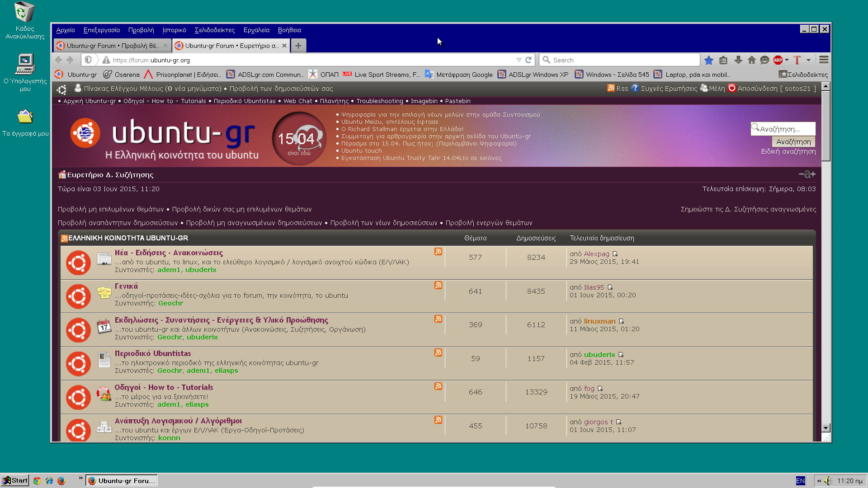Click the vertical scrollbar down arrow
This screenshot has width=868, height=488.
[826, 428]
